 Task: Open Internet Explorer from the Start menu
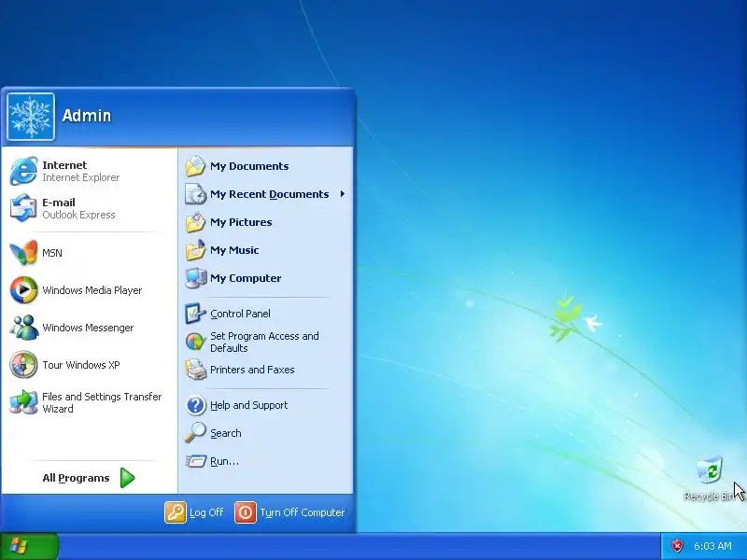(23, 171)
